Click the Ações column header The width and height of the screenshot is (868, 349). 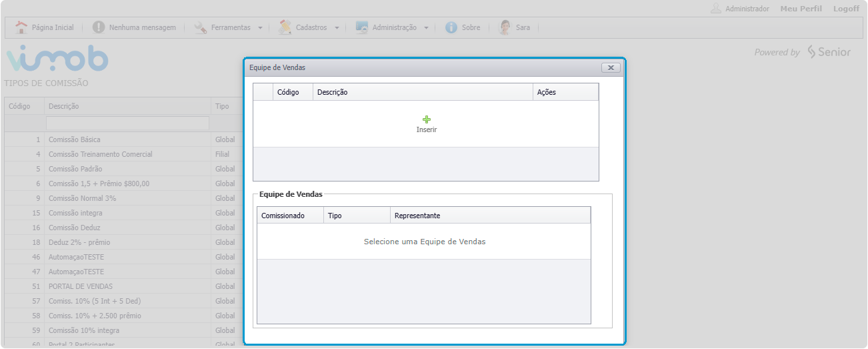tap(565, 92)
